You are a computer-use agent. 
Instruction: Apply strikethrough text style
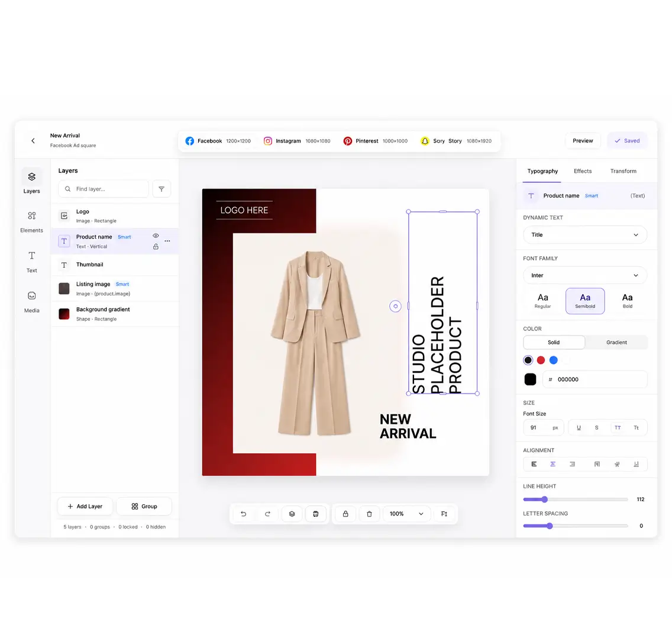coord(596,428)
